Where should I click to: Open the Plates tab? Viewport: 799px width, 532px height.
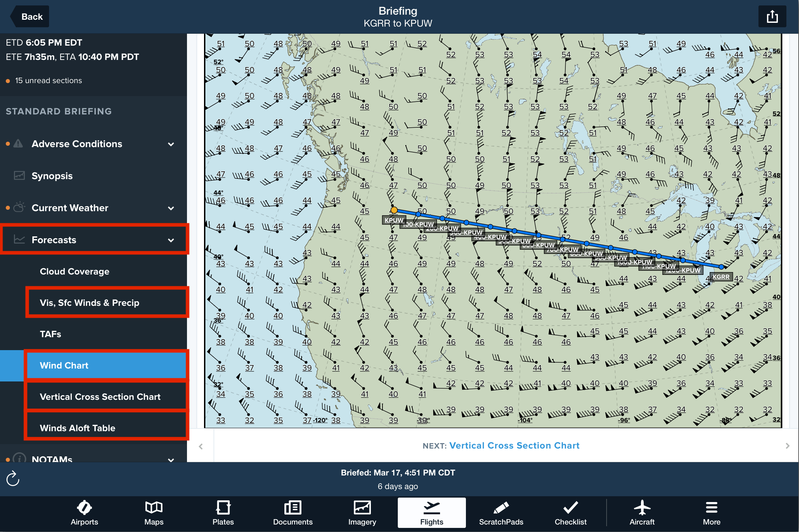pos(223,513)
